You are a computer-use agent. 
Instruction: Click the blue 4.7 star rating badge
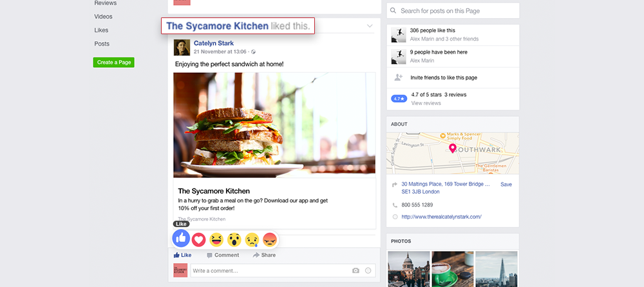click(x=399, y=99)
